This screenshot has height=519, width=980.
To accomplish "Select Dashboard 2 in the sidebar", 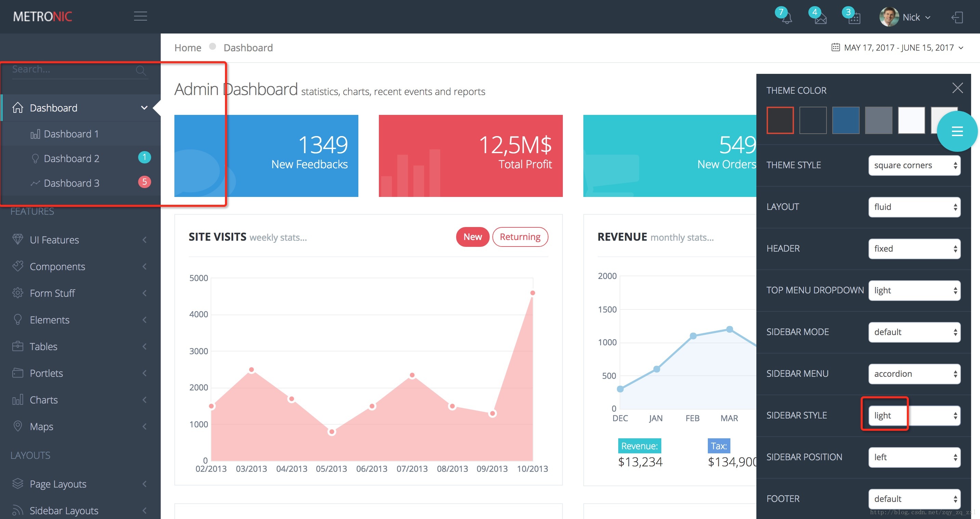I will pyautogui.click(x=71, y=158).
